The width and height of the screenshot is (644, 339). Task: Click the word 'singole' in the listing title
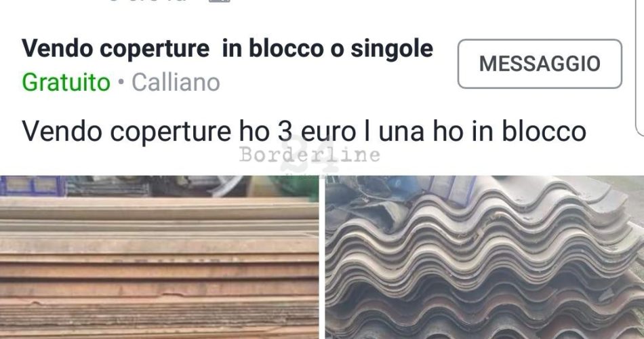click(x=392, y=49)
